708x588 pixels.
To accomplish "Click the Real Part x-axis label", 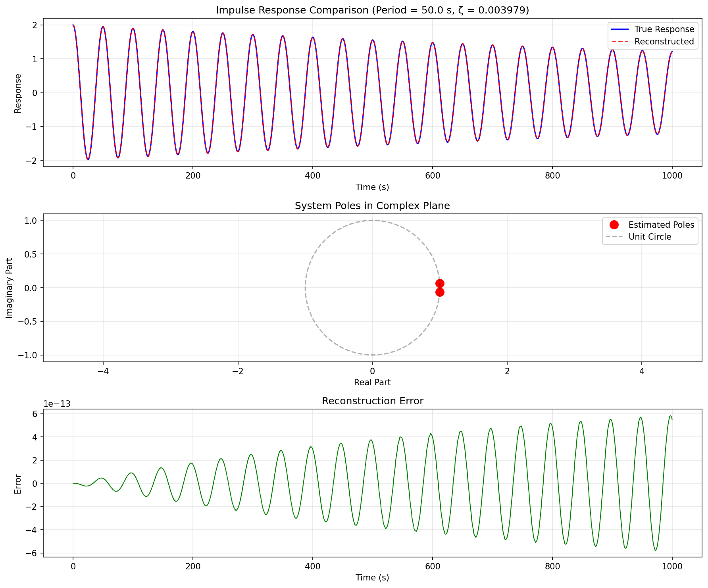I will [372, 382].
